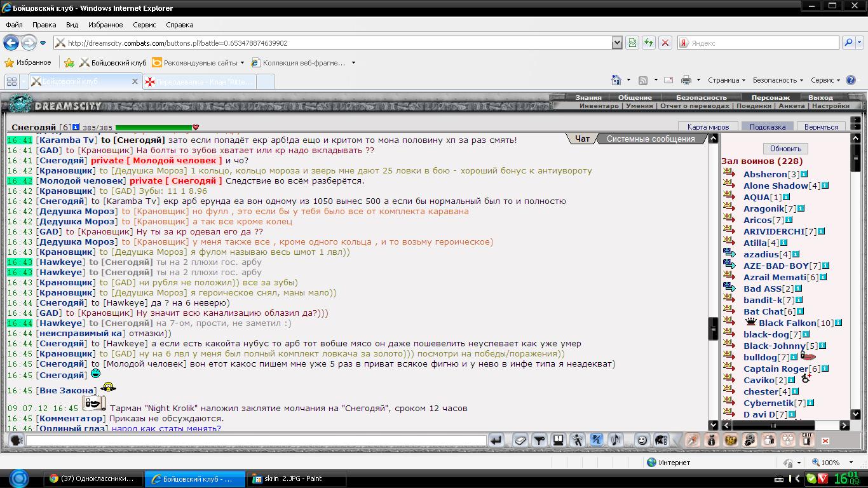Click the Add to favorites bar star icon
The image size is (868, 488).
coord(69,62)
